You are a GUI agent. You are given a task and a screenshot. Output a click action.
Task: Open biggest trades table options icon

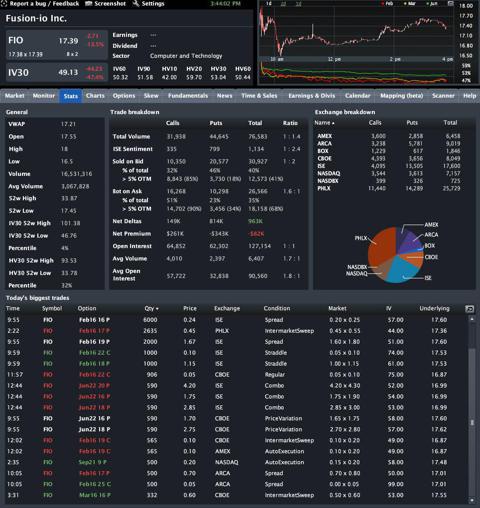[x=469, y=309]
